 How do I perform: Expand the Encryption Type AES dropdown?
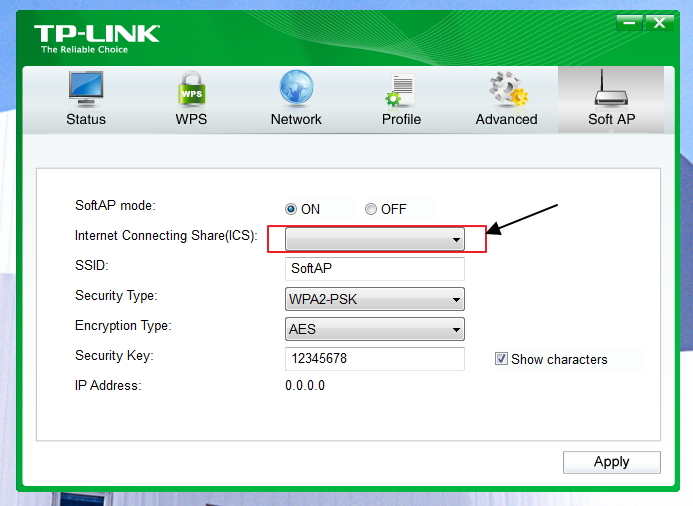[x=375, y=329]
